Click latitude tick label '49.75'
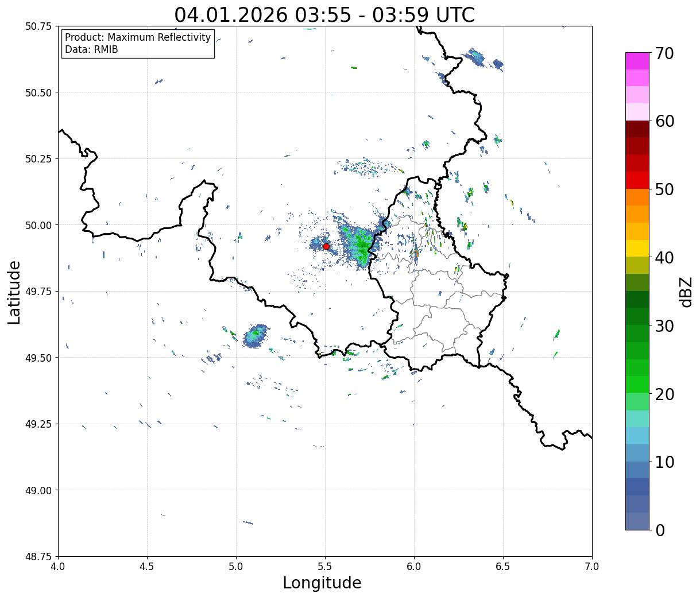Image resolution: width=700 pixels, height=597 pixels. tap(38, 292)
